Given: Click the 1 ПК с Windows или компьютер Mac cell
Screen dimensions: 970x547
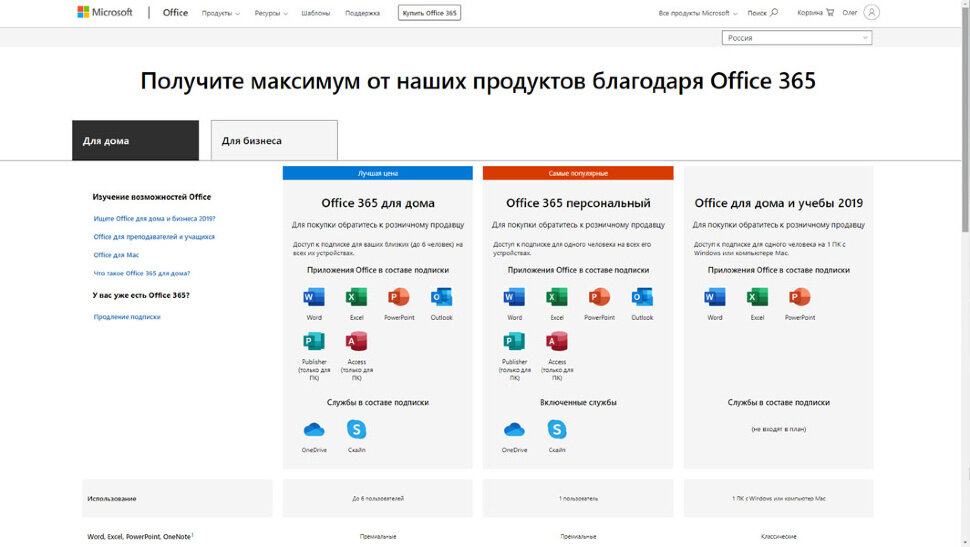Looking at the screenshot, I should [x=778, y=498].
